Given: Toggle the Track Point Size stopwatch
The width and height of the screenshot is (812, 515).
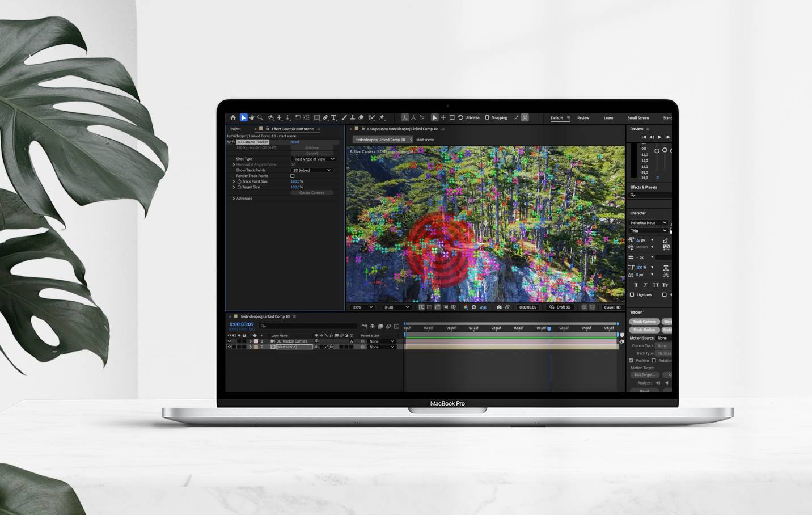Looking at the screenshot, I should pos(239,181).
